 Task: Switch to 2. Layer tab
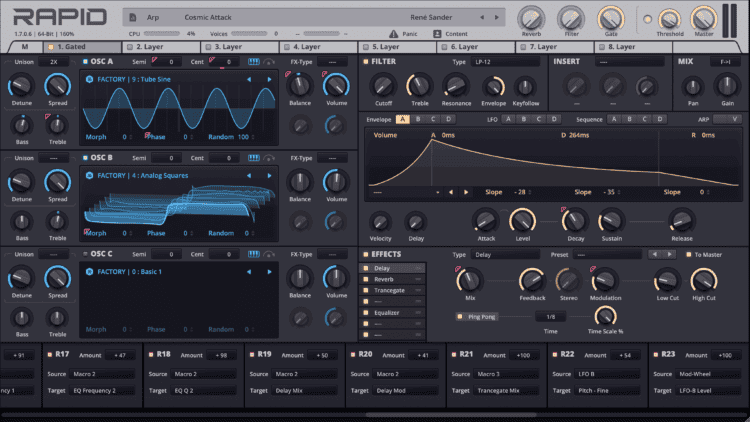161,47
